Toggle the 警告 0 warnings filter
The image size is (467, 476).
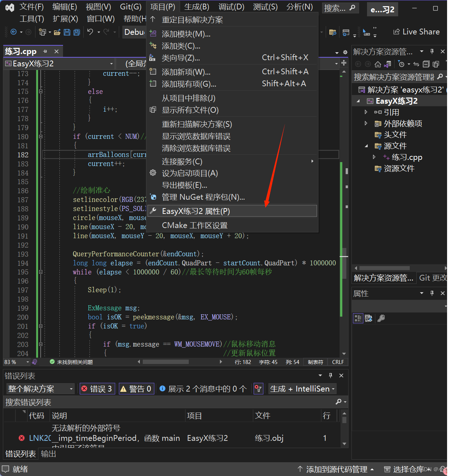136,389
